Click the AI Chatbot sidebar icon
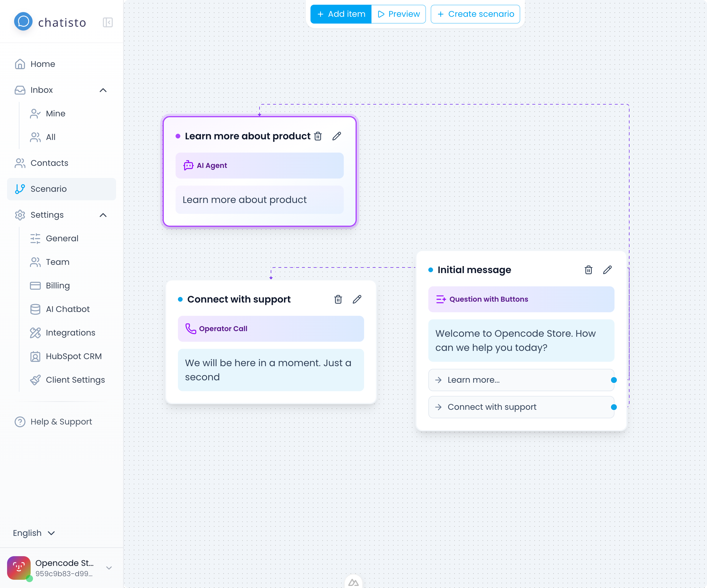This screenshot has height=588, width=707. coord(35,309)
